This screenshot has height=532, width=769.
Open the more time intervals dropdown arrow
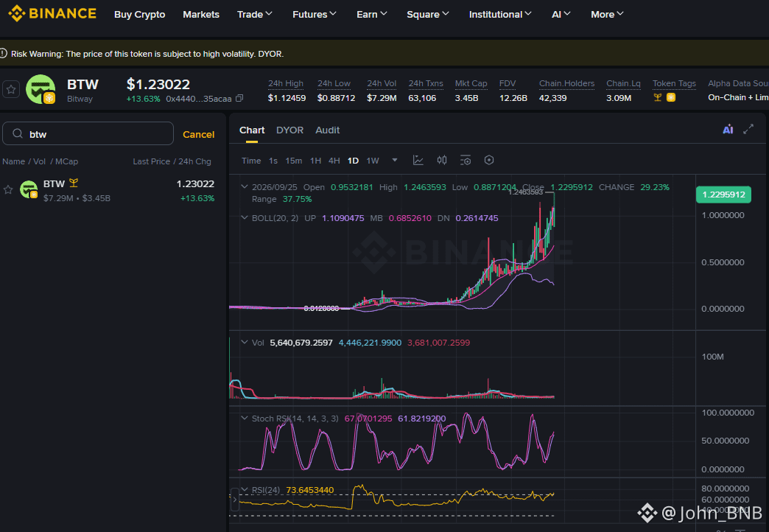(395, 160)
